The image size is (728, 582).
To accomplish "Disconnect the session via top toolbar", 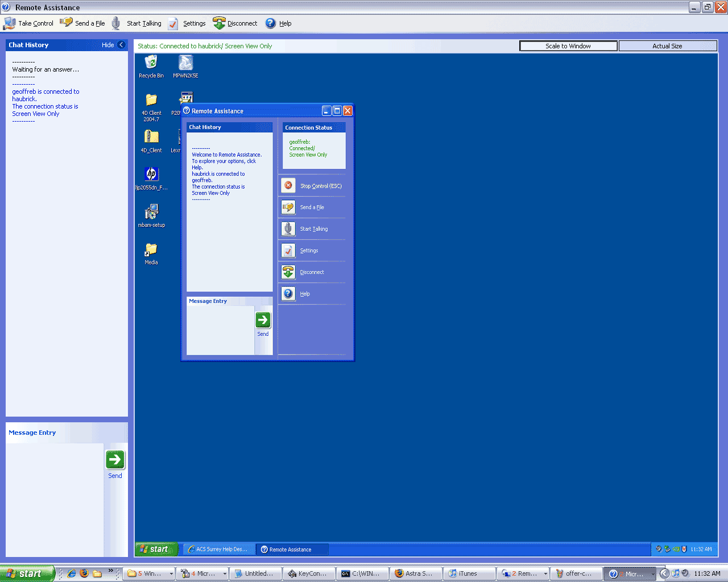I will tap(235, 23).
